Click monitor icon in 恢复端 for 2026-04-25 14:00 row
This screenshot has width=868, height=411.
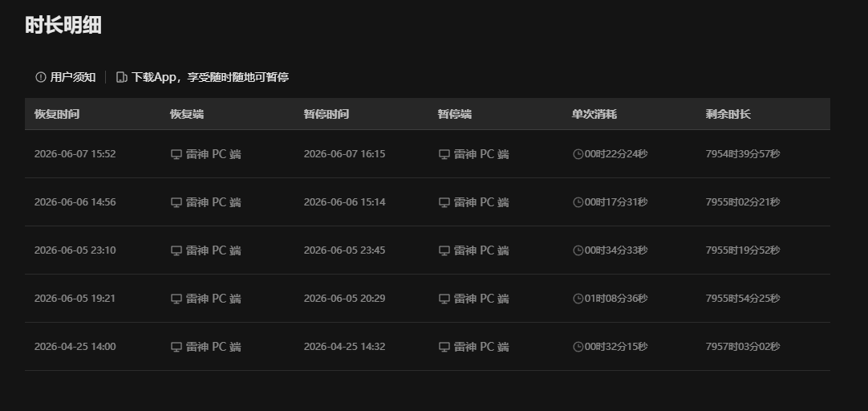[x=176, y=347]
